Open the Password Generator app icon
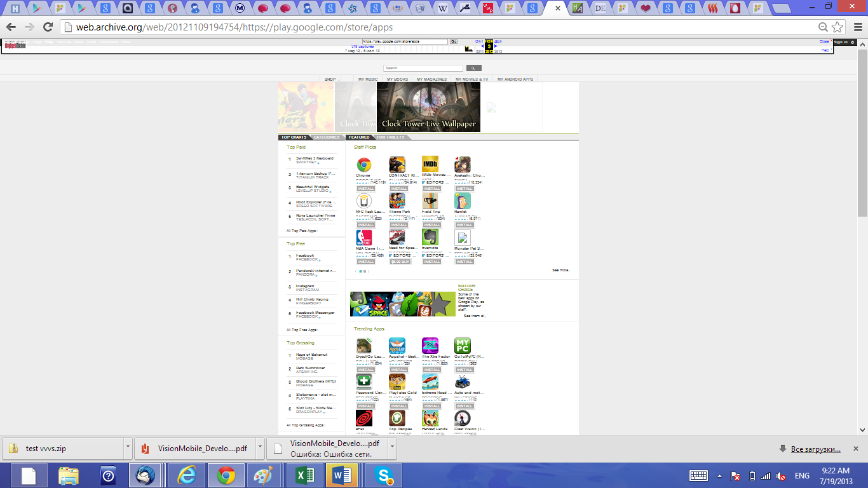 [364, 382]
